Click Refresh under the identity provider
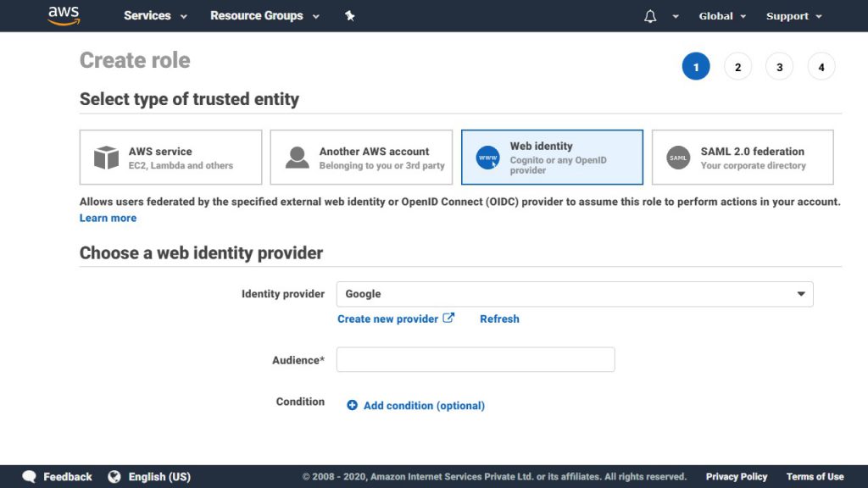The height and width of the screenshot is (488, 868). click(x=499, y=319)
